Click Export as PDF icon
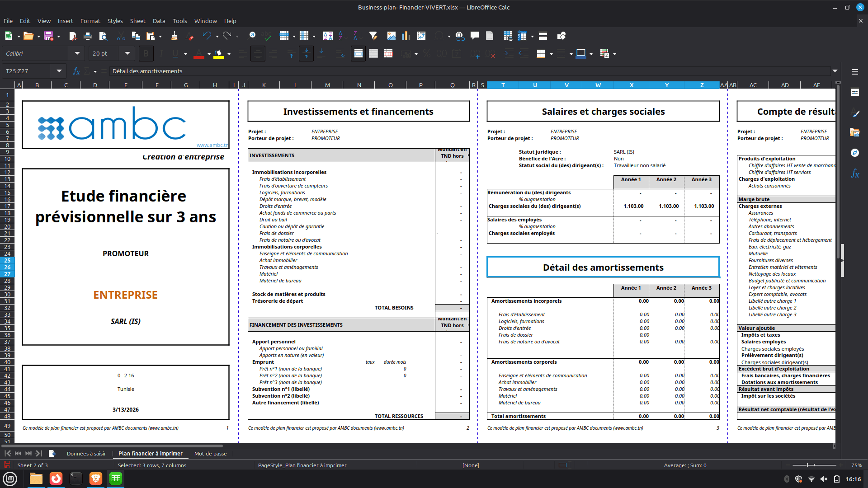 coord(73,36)
